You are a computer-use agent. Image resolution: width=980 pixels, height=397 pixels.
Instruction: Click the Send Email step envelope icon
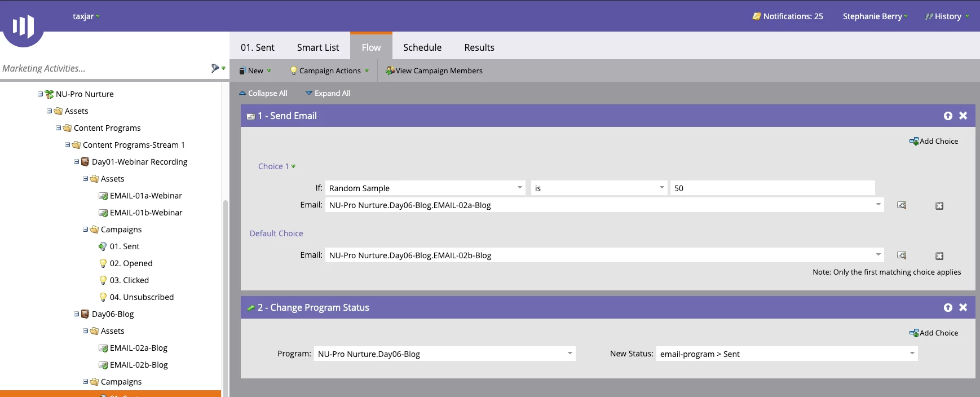pyautogui.click(x=251, y=116)
